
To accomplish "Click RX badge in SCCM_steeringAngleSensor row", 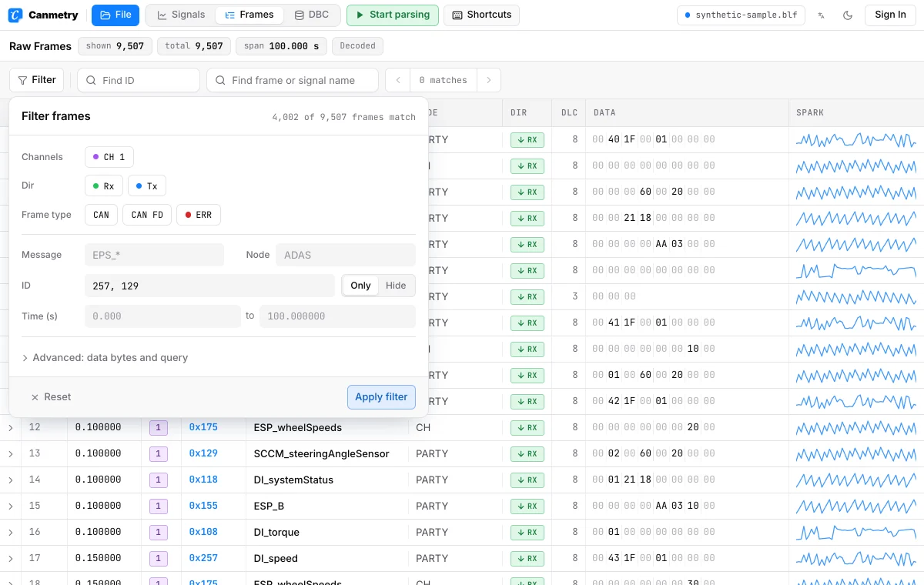I will tap(527, 454).
